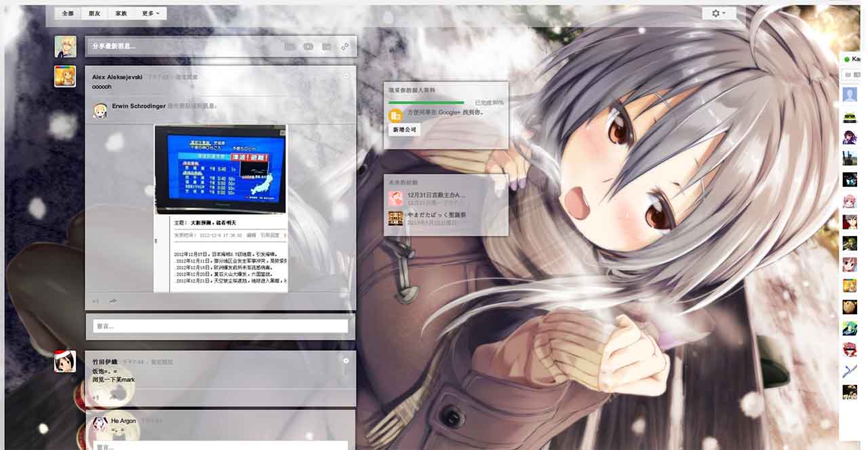
Task: Open chat with default silhouette avatar contact
Action: [850, 95]
